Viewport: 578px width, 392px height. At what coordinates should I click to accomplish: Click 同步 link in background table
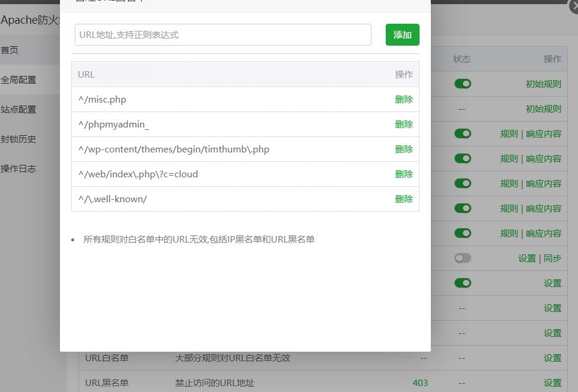[x=552, y=258]
